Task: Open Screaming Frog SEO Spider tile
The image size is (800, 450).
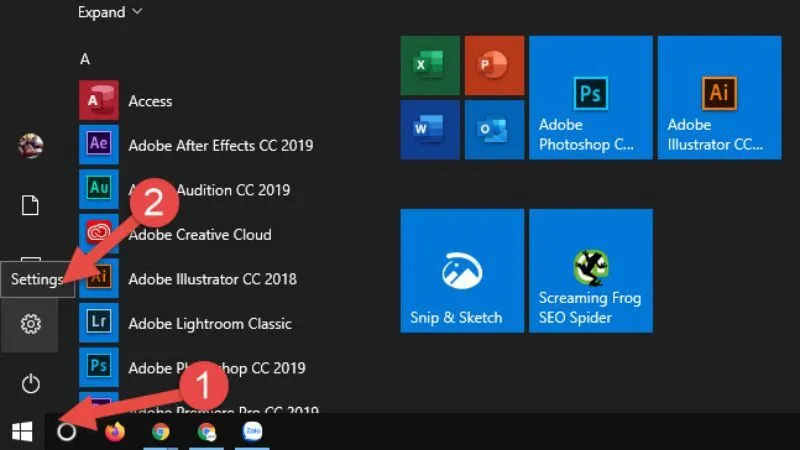Action: [x=591, y=270]
